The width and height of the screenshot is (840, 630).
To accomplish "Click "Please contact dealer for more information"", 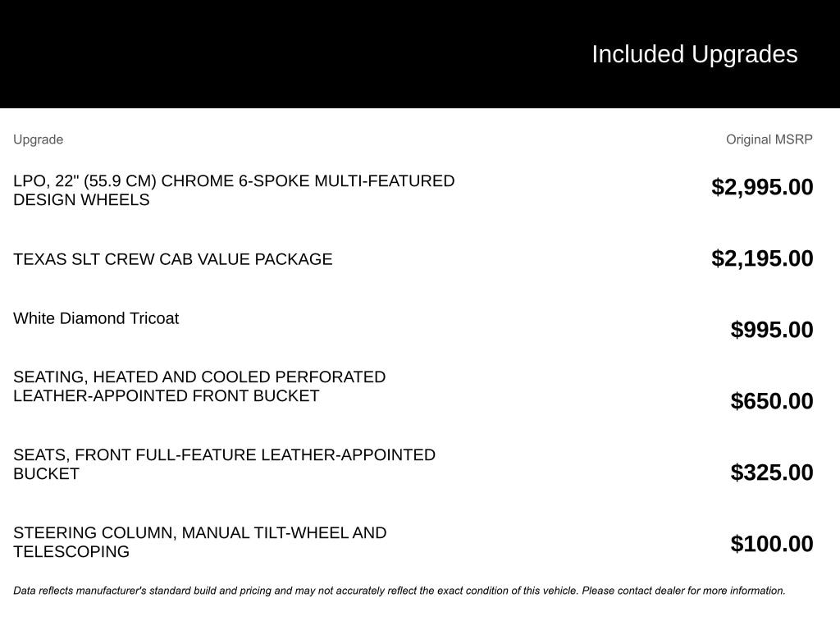I will coord(683,591).
